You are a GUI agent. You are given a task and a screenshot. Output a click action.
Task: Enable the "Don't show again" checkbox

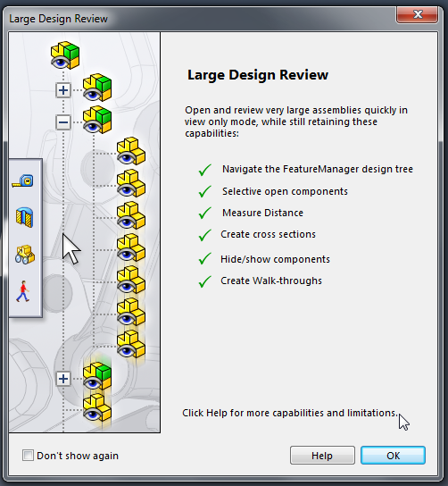tap(28, 456)
